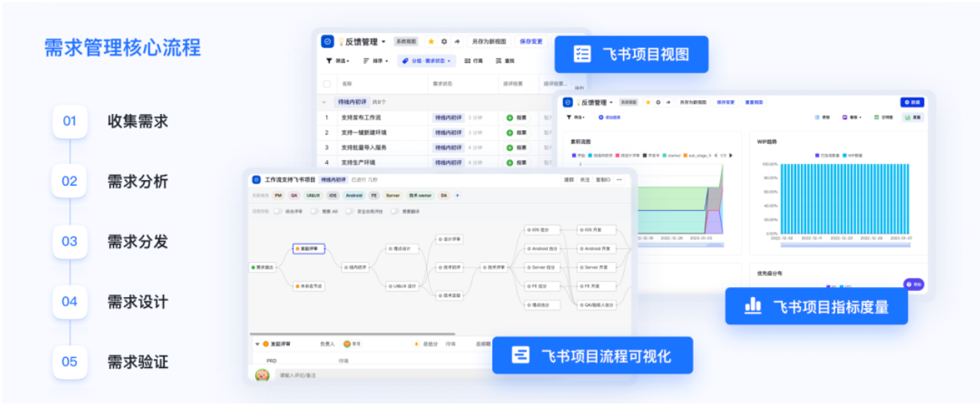Click the blue 新建 button in the charts window

click(912, 102)
